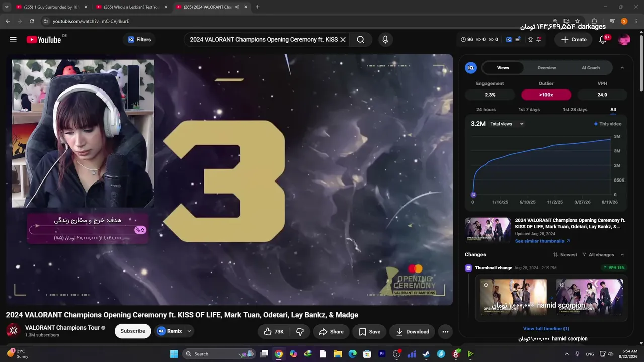Open the VALORANT Champions Tour channel avatar

[14, 331]
